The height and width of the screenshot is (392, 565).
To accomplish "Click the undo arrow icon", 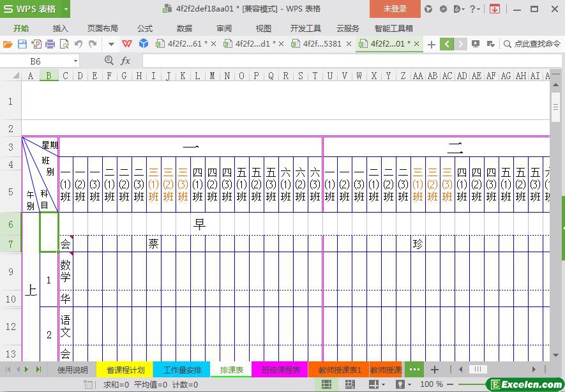I will tap(78, 44).
